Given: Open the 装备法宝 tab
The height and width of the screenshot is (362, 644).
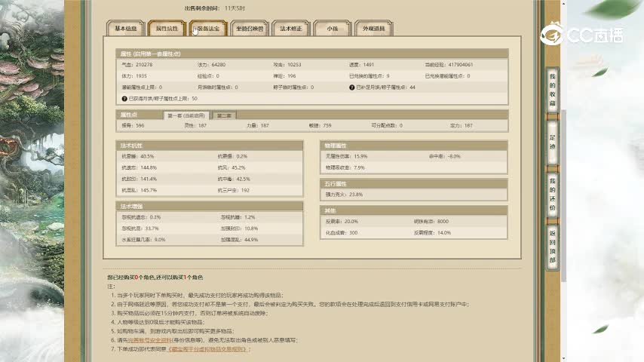Looking at the screenshot, I should coord(208,29).
